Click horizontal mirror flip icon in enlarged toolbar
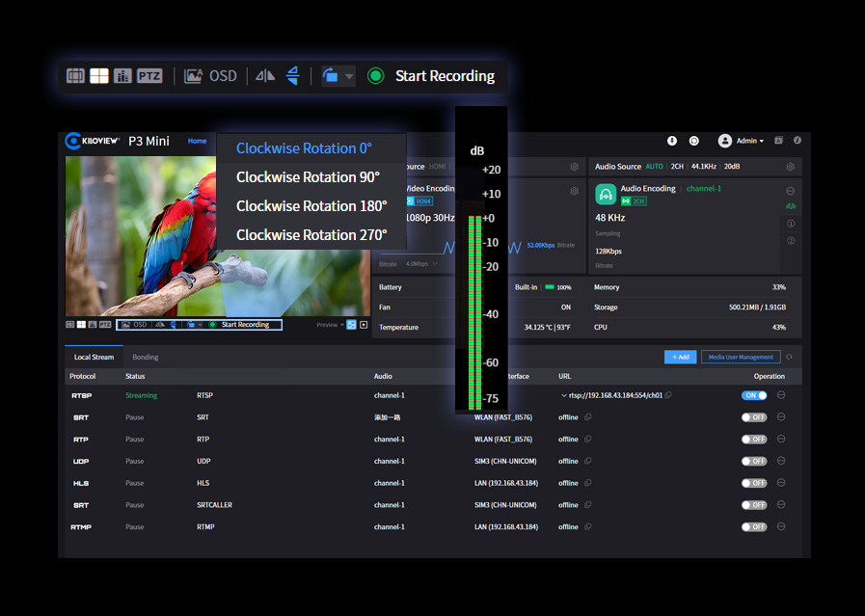This screenshot has height=616, width=865. click(x=265, y=76)
